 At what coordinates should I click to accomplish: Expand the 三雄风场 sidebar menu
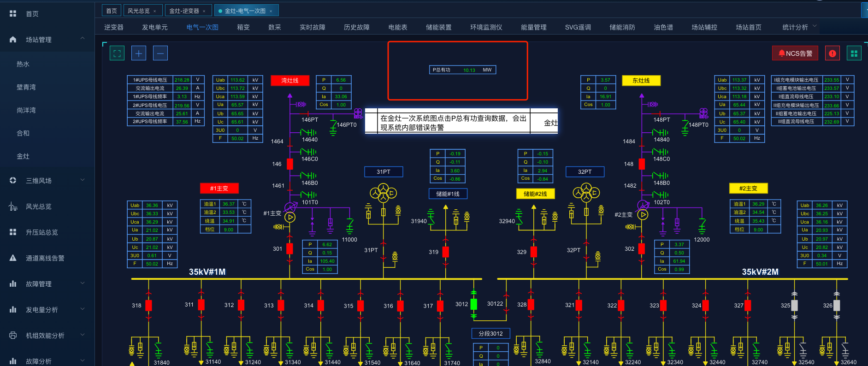(83, 180)
